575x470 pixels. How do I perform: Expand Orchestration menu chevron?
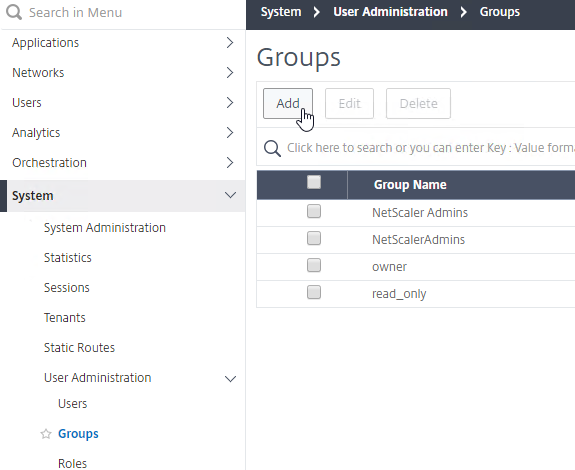(230, 162)
